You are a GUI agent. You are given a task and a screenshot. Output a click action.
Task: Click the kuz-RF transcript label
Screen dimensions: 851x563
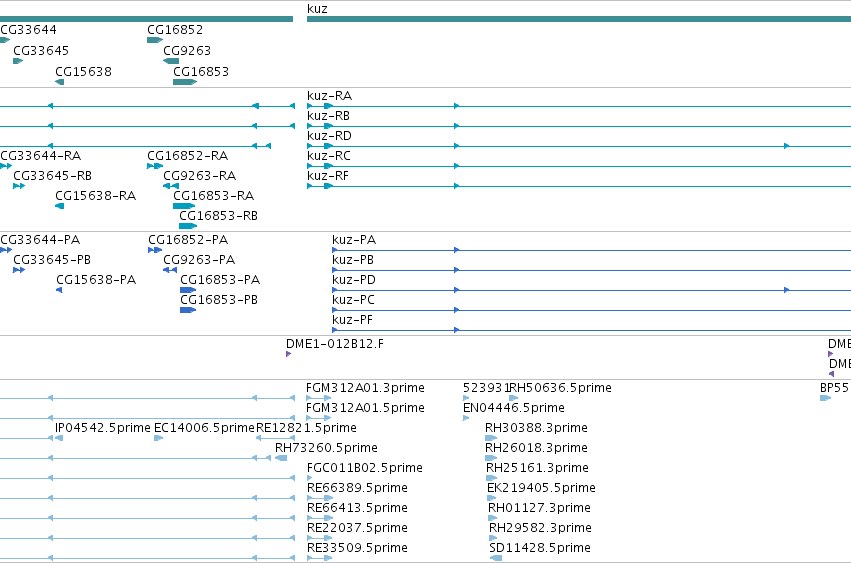coord(328,176)
